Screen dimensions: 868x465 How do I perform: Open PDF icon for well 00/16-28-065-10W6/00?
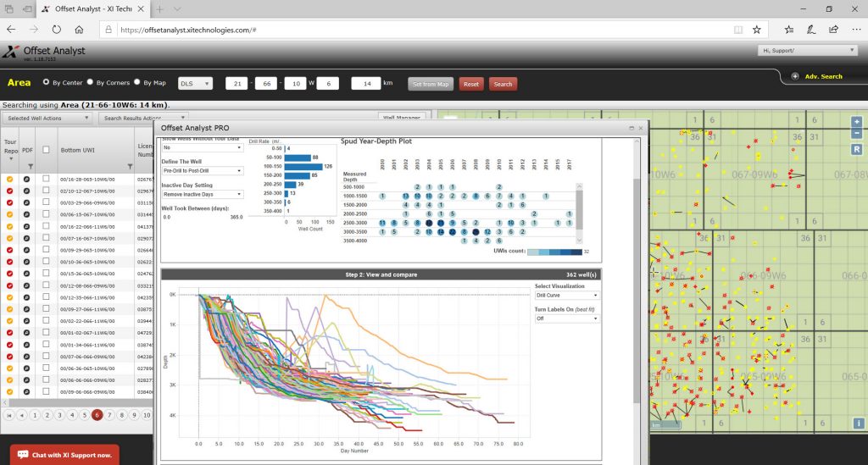pos(26,180)
